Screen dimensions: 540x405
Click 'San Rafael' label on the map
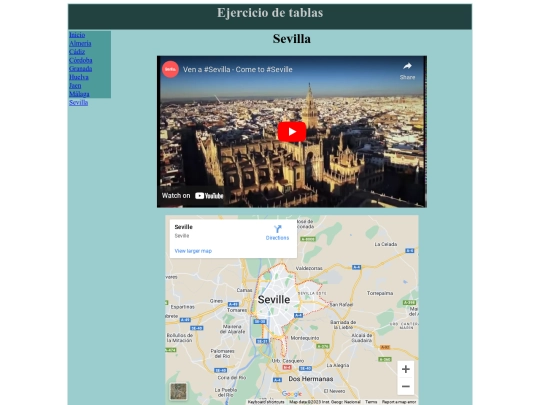click(x=341, y=304)
